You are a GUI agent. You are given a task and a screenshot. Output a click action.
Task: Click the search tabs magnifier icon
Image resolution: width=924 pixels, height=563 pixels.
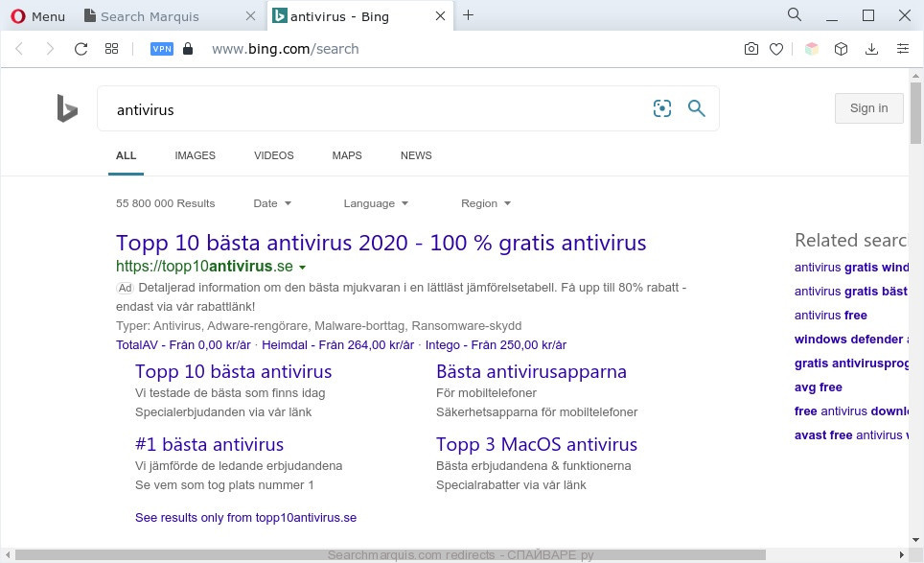click(795, 14)
